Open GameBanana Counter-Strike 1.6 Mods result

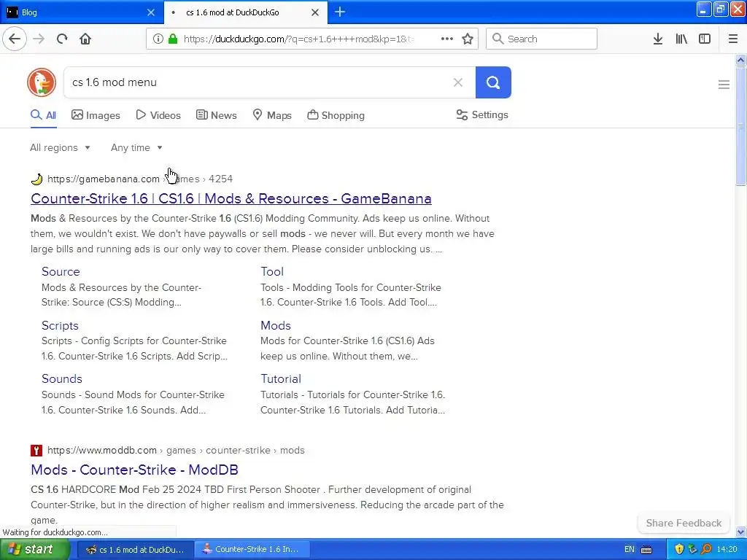(231, 198)
